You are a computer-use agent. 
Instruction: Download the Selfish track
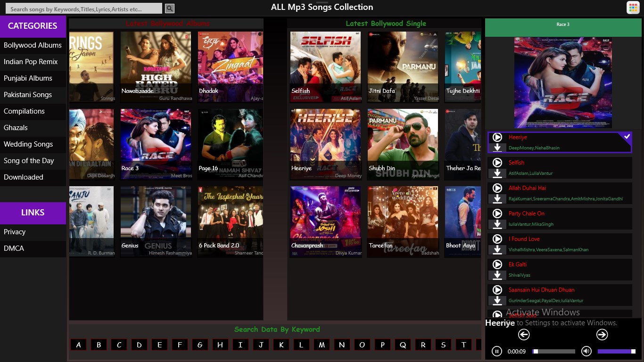point(497,173)
